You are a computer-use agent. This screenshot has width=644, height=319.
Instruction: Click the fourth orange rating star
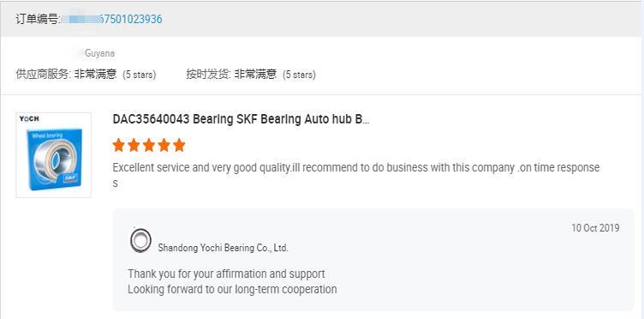[164, 145]
